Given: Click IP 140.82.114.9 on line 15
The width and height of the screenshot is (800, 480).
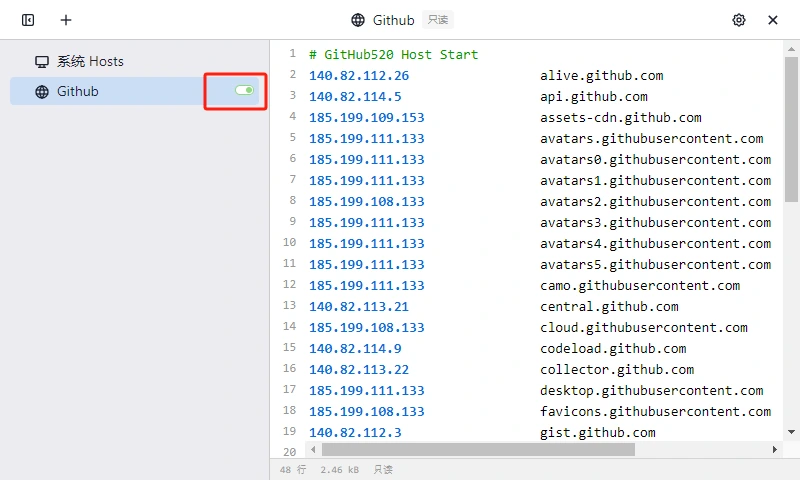Looking at the screenshot, I should pos(355,348).
